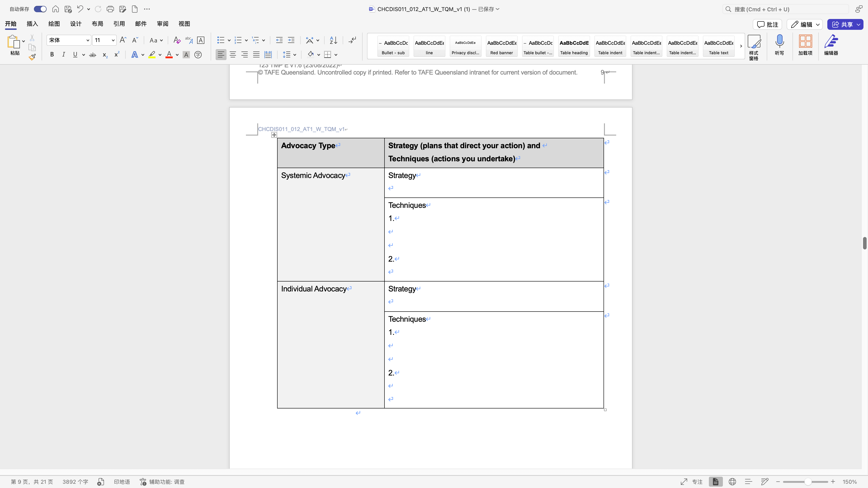
Task: Click the search field in title bar
Action: 785,9
